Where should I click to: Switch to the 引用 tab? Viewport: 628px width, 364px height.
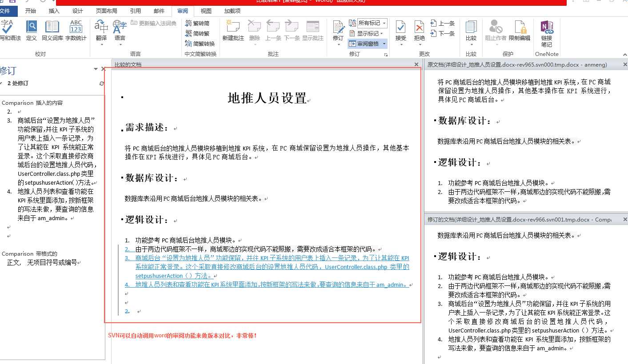coord(136,11)
